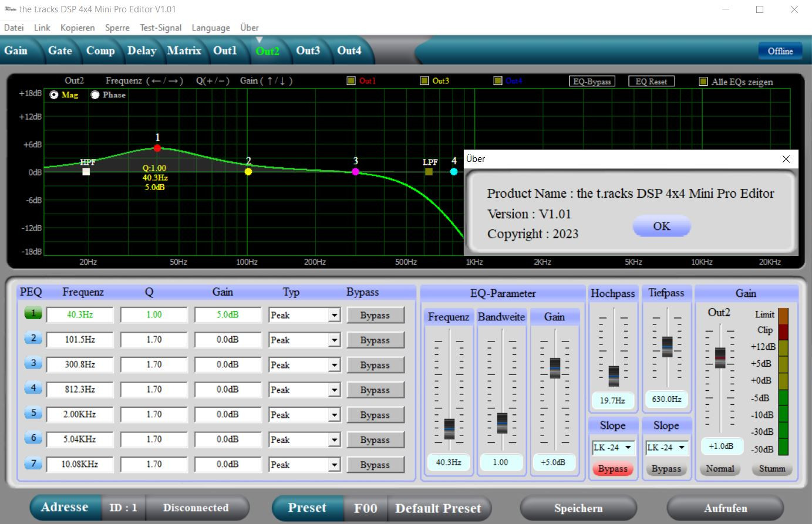Image resolution: width=812 pixels, height=524 pixels.
Task: Expand the Hochpass Slope LK -24 dropdown
Action: (x=628, y=448)
